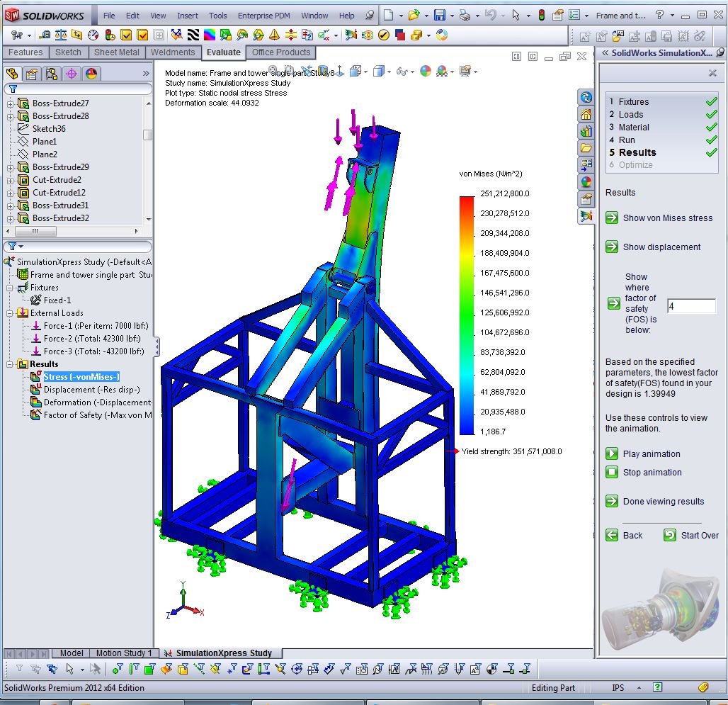Expand the FeatureManager tabs chevron
The height and width of the screenshot is (705, 728).
click(x=146, y=74)
